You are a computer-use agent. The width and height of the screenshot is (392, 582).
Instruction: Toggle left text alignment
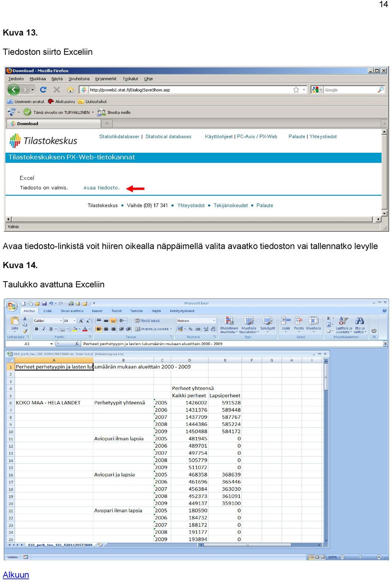pos(98,329)
